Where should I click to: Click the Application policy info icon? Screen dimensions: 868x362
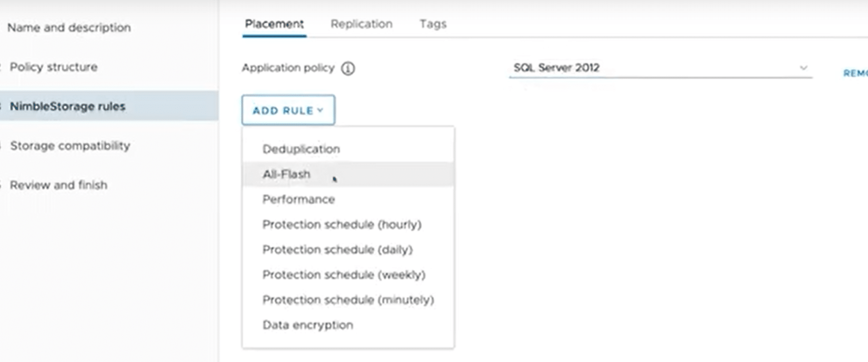click(x=348, y=68)
